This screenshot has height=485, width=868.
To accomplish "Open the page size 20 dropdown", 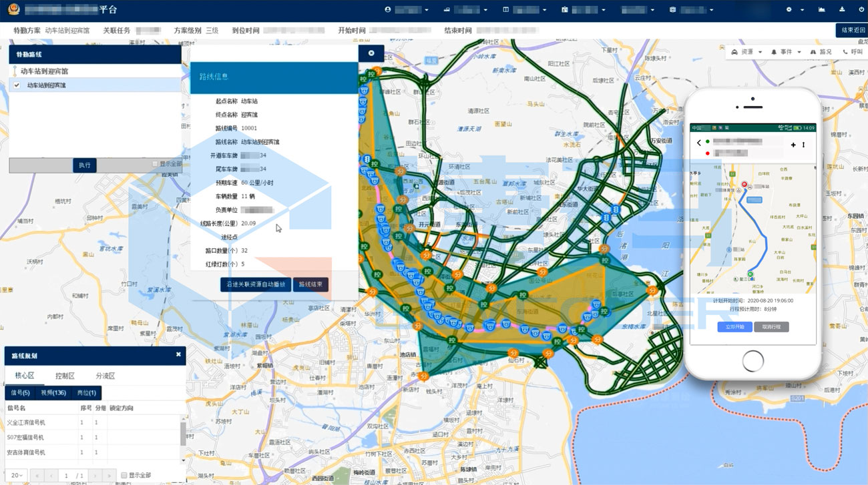I will [x=17, y=475].
